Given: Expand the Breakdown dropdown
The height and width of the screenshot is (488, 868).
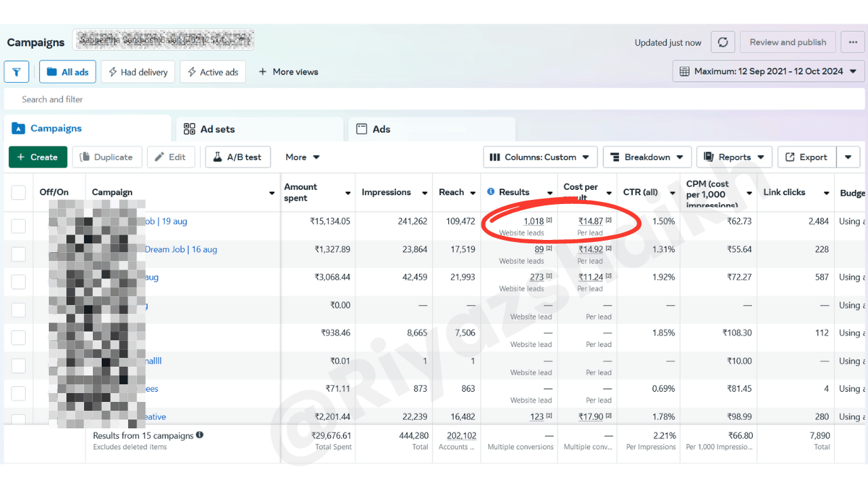Looking at the screenshot, I should click(x=647, y=157).
